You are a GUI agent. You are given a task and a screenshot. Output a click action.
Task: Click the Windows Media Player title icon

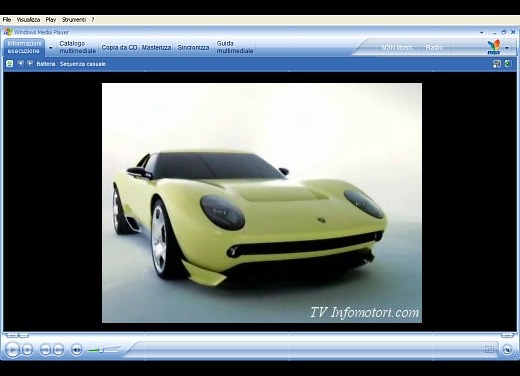tap(8, 32)
